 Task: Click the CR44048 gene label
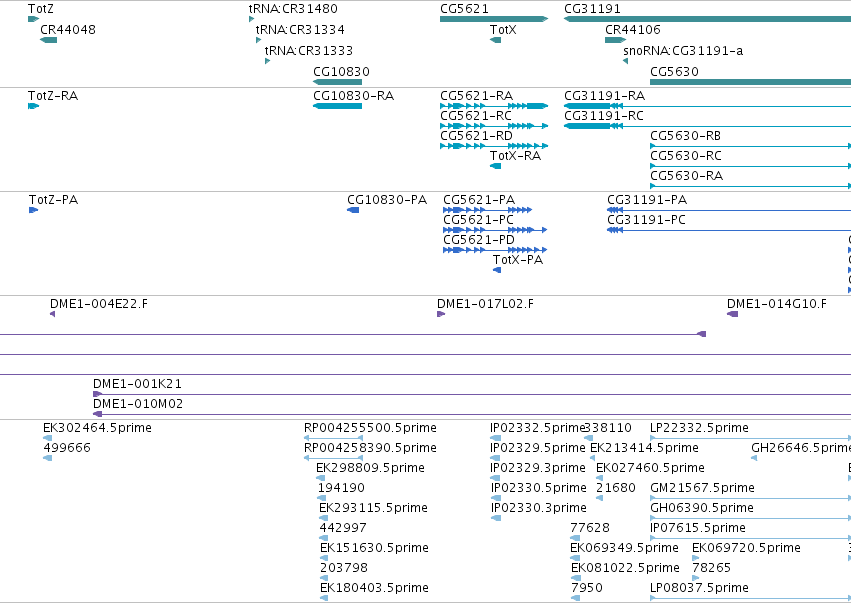68,29
